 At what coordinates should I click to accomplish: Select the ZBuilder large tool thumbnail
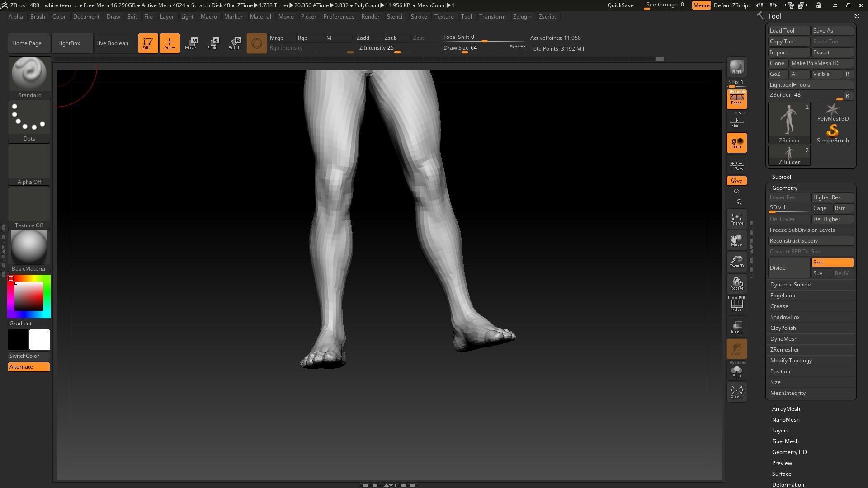[789, 123]
